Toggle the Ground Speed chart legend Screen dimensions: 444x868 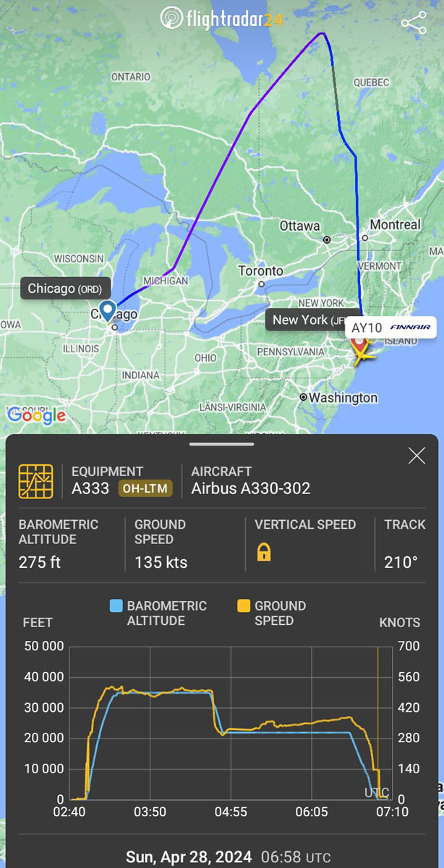point(271,613)
